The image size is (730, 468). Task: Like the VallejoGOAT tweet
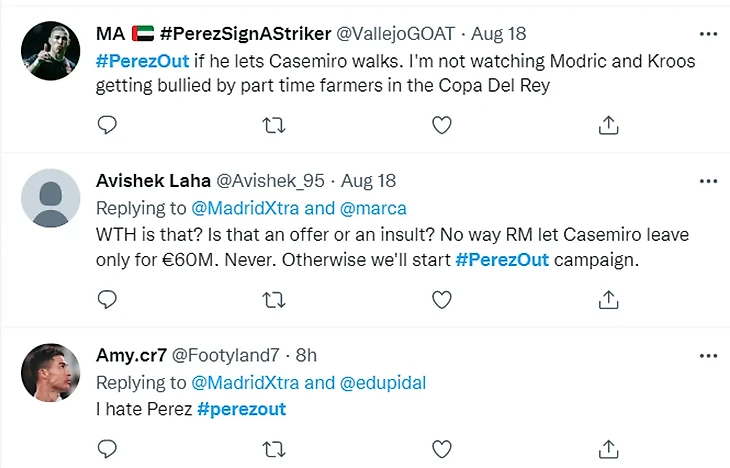pyautogui.click(x=440, y=125)
